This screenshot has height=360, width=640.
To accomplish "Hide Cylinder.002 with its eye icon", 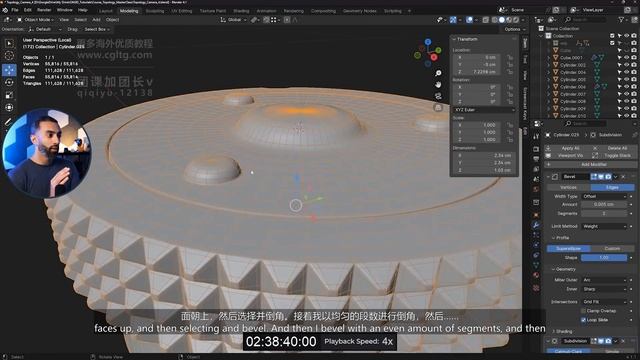I will (627, 65).
